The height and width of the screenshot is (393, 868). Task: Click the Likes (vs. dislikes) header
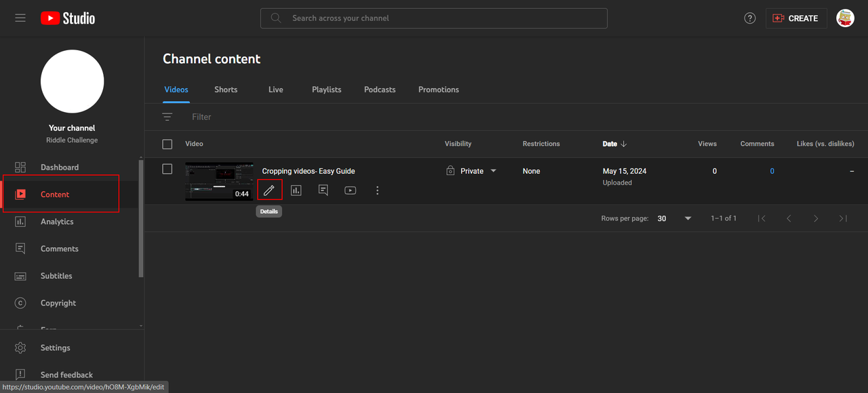coord(825,144)
